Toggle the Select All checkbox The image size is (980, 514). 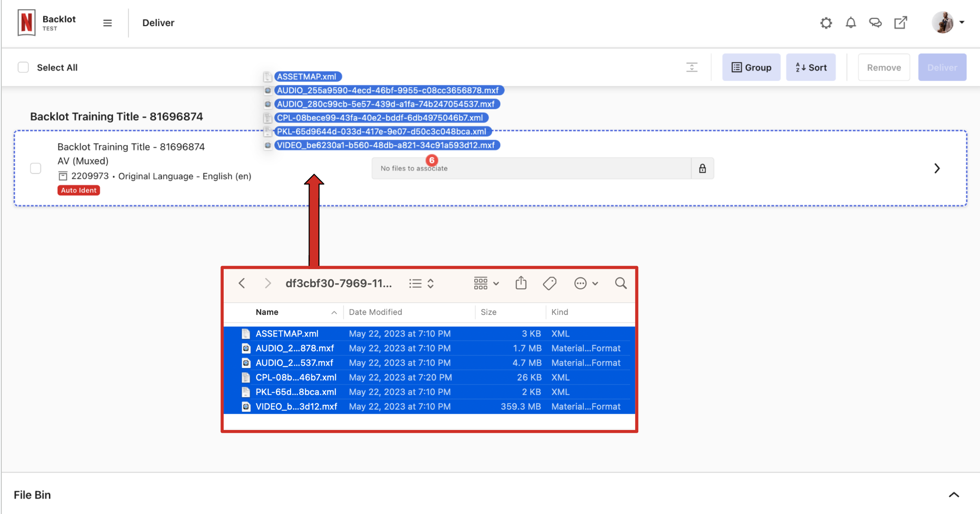point(23,67)
